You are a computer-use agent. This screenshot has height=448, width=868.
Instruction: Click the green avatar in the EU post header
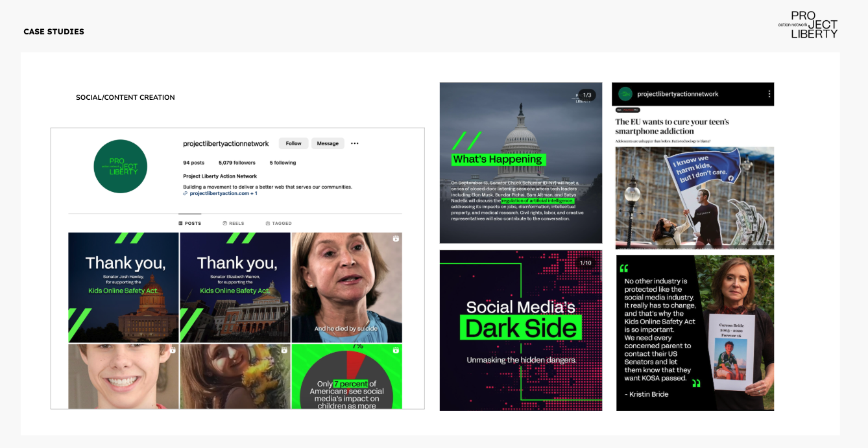click(625, 94)
